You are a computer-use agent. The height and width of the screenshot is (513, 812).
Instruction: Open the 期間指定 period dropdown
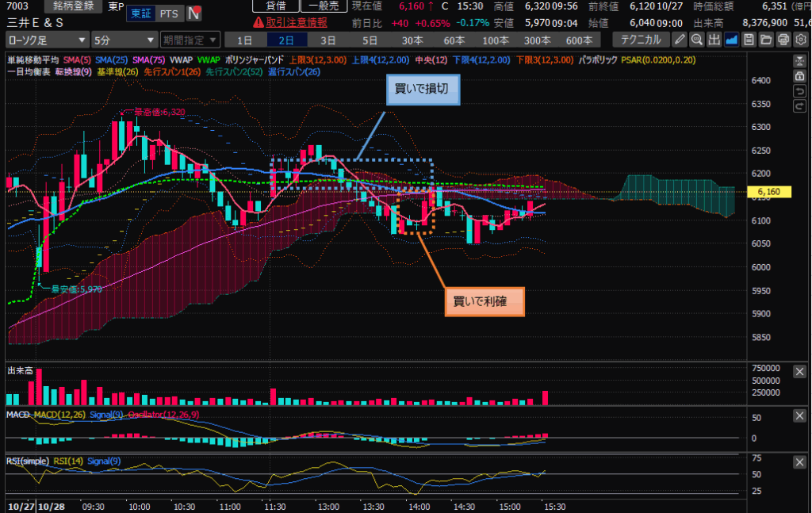pyautogui.click(x=190, y=39)
